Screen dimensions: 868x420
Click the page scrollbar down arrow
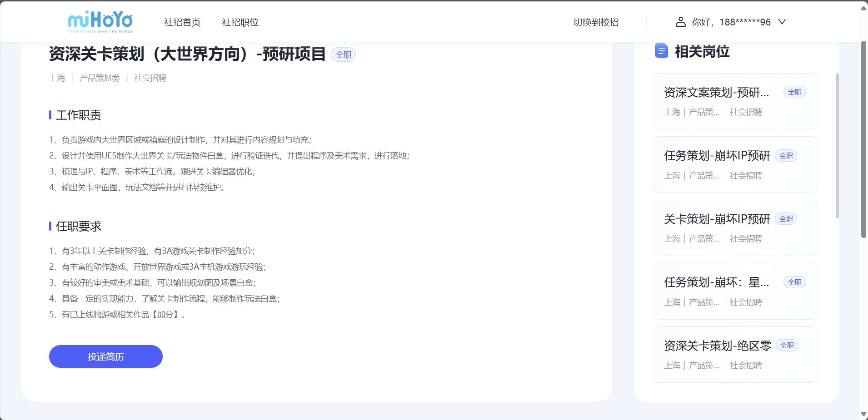tap(863, 414)
